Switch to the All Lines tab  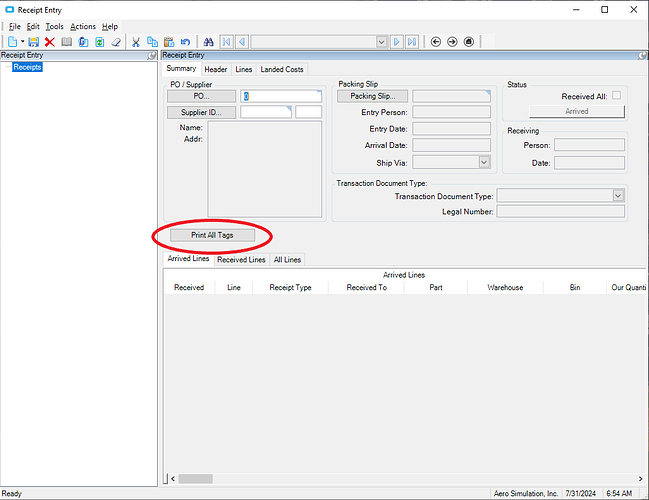click(287, 260)
